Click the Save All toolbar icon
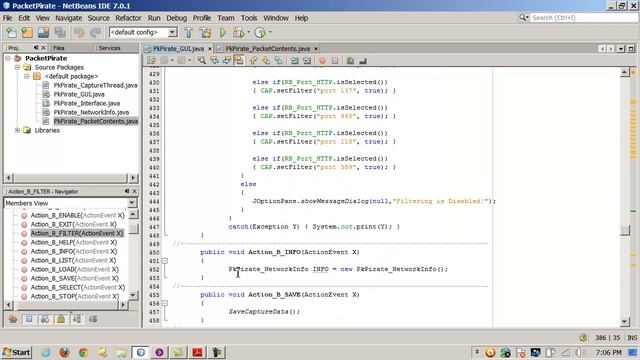The height and width of the screenshot is (360, 640). (60, 32)
